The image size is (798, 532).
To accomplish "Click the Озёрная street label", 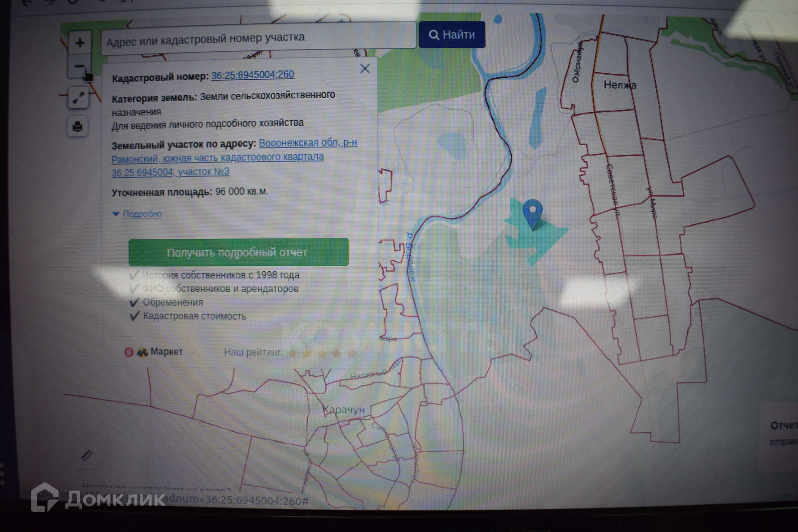I will tap(578, 62).
